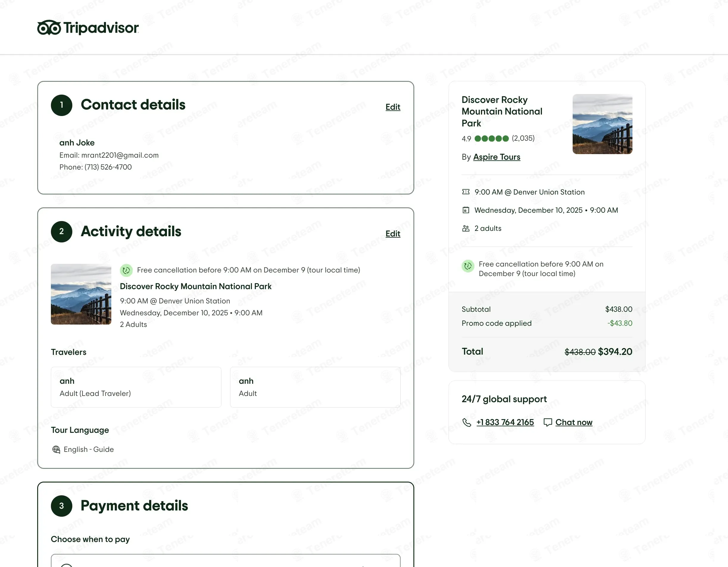Click the globe icon next to English - Guide
Screen dimensions: 728x567
(x=56, y=449)
